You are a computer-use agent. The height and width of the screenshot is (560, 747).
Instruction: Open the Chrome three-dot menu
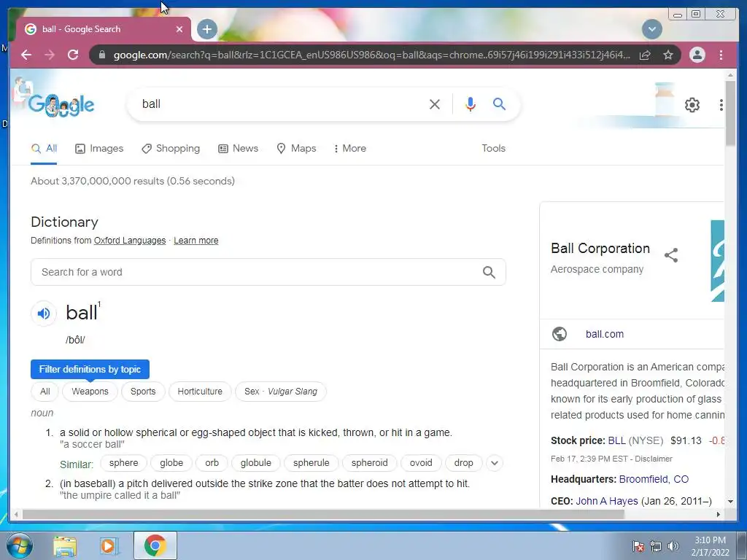pos(721,55)
